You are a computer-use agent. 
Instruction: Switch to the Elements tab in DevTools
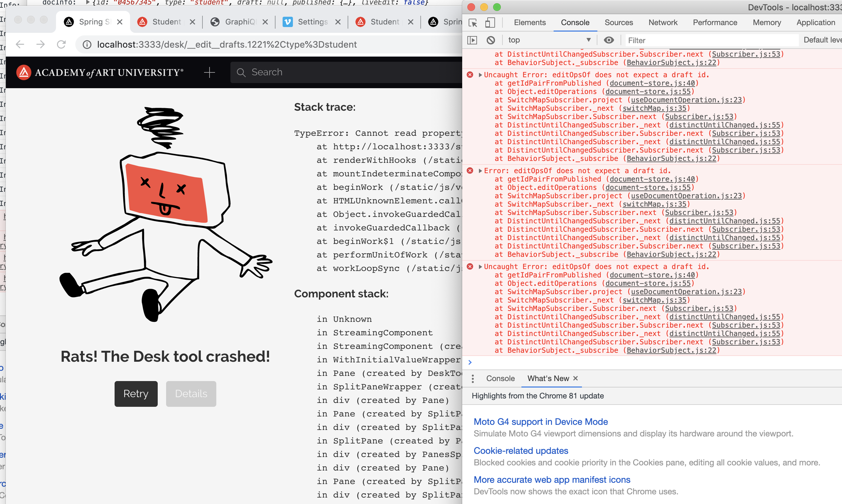pyautogui.click(x=529, y=23)
